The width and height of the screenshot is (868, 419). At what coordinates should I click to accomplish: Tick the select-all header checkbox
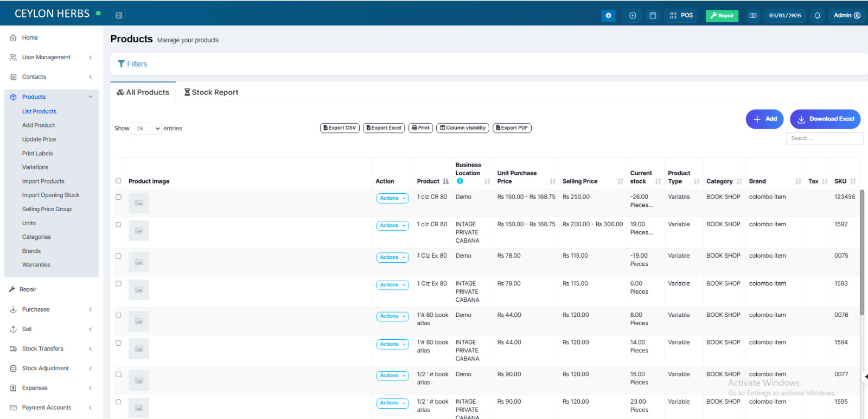tap(118, 181)
